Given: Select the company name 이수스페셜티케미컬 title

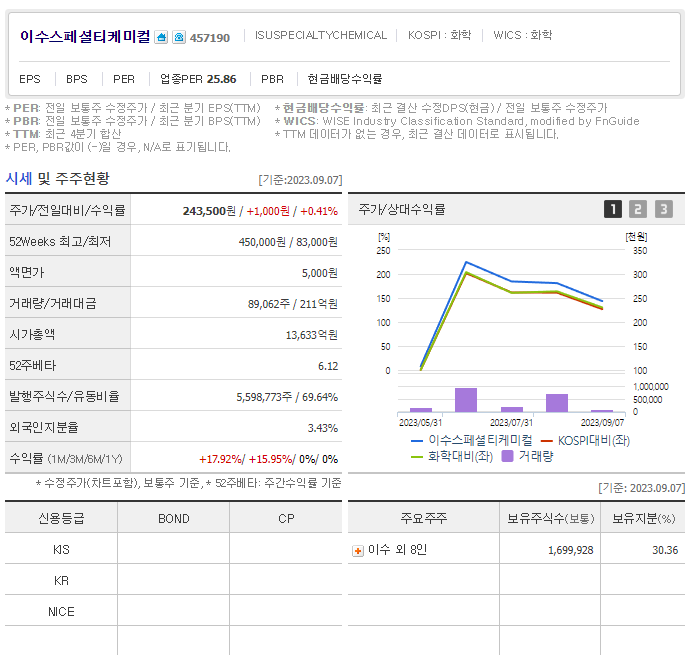Looking at the screenshot, I should [x=85, y=36].
